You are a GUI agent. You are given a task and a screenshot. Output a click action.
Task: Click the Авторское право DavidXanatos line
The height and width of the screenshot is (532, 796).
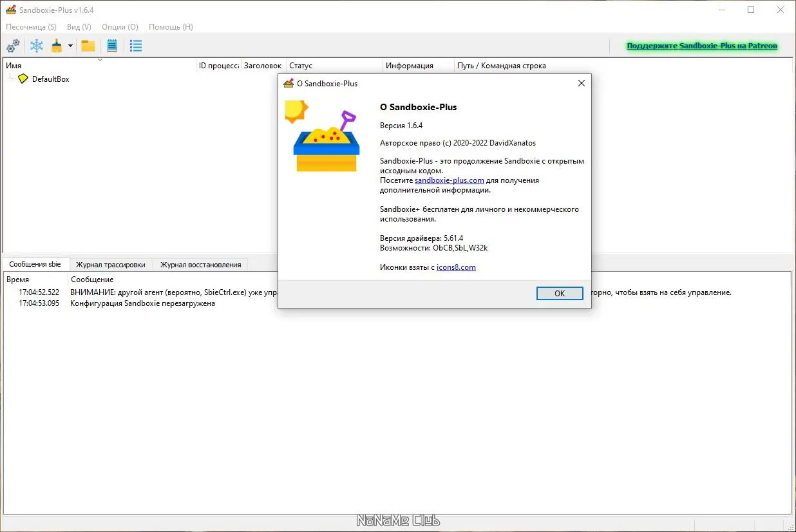[x=458, y=143]
